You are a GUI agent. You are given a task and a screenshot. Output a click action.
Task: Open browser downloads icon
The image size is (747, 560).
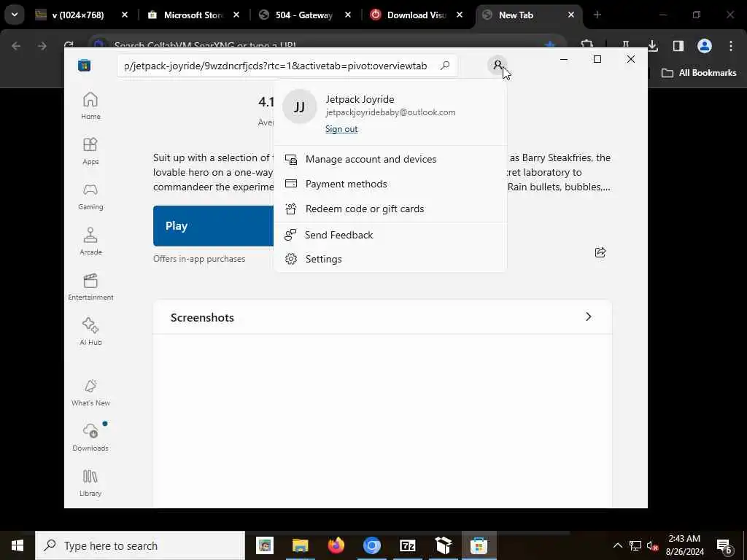(x=653, y=46)
